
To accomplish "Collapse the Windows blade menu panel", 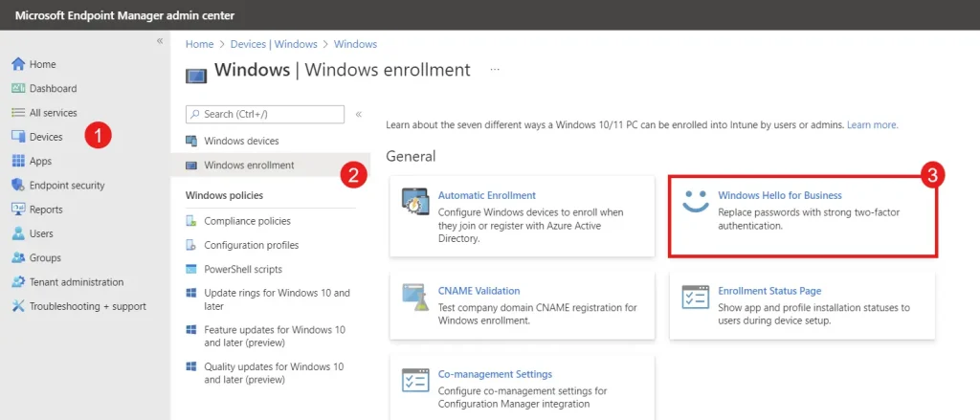I will click(x=359, y=115).
